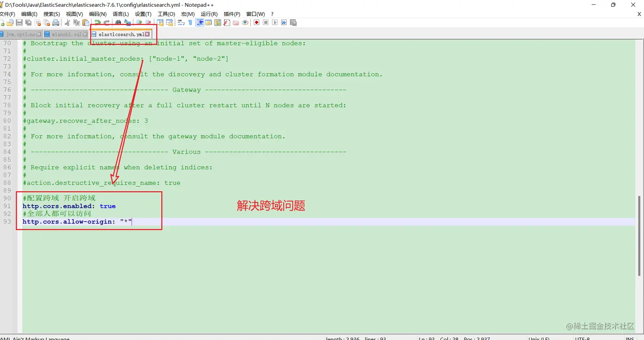Close the jvm.options tab
The image size is (644, 340).
tap(39, 34)
